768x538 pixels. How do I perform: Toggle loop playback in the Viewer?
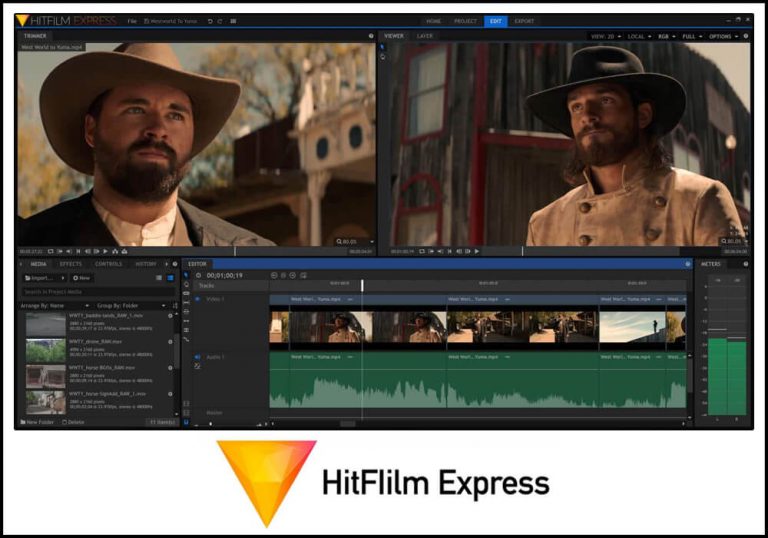pyautogui.click(x=422, y=251)
